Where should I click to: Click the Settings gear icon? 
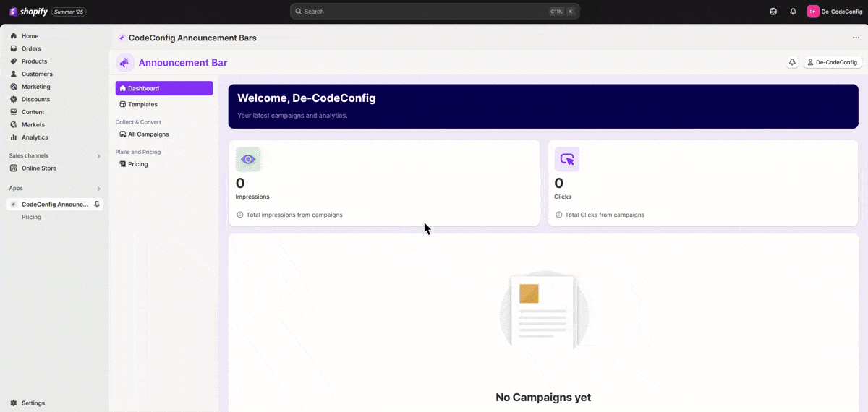pos(14,403)
